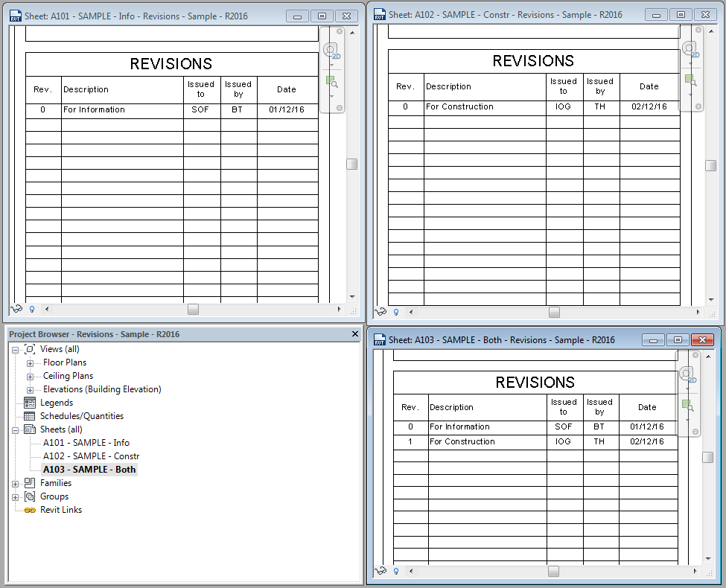Collapse A101's navigation bar using the minus icon
Screen dimensions: 726x588
click(x=340, y=107)
